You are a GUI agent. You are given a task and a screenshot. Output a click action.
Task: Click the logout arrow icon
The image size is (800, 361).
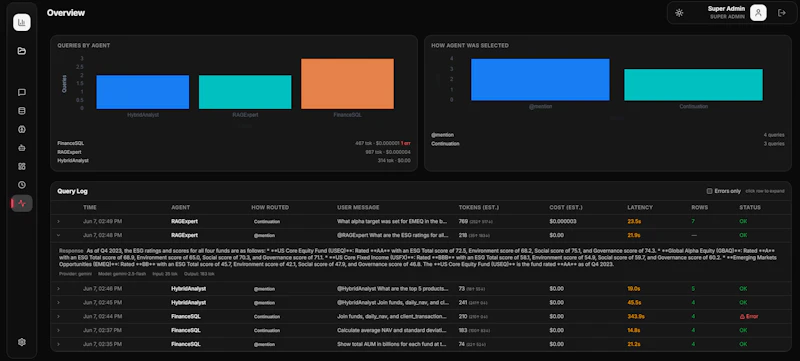(782, 13)
